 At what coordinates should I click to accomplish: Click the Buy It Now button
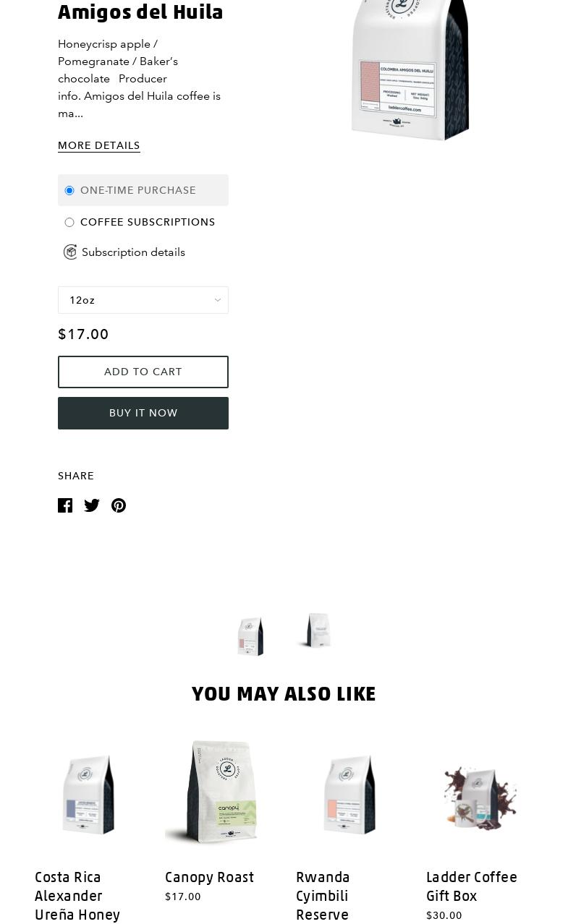143,413
